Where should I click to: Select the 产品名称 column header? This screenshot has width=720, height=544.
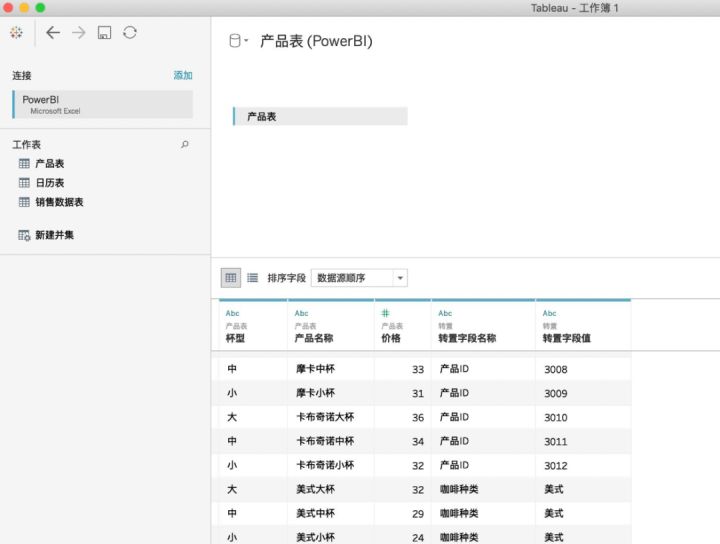point(331,326)
